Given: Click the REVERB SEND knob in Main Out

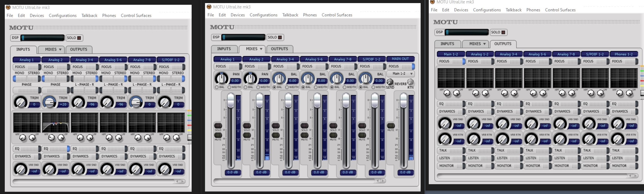Looking at the screenshot, I should pyautogui.click(x=390, y=82).
